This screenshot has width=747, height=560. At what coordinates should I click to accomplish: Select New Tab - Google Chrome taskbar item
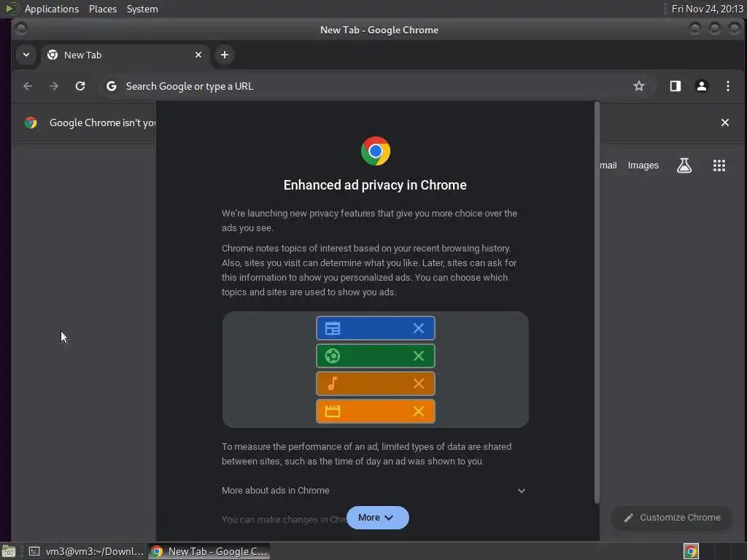click(209, 551)
